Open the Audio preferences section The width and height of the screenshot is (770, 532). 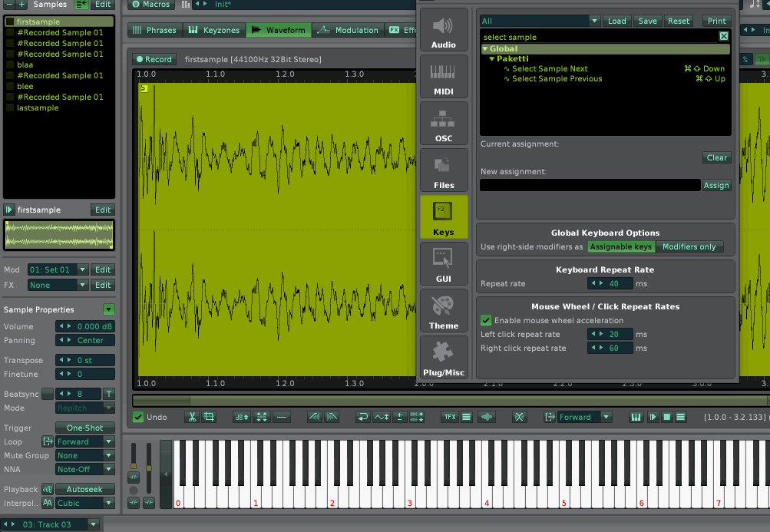tap(444, 31)
